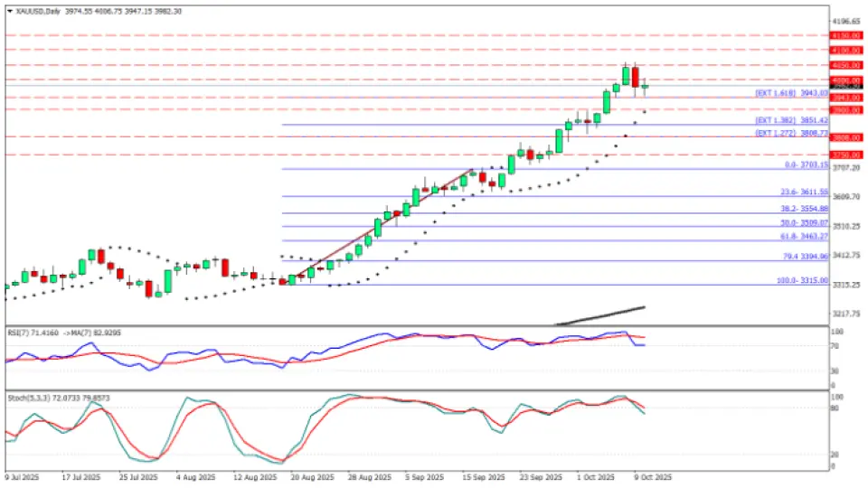Click the red 3900.00 price level tag
The image size is (868, 497).
click(x=847, y=109)
